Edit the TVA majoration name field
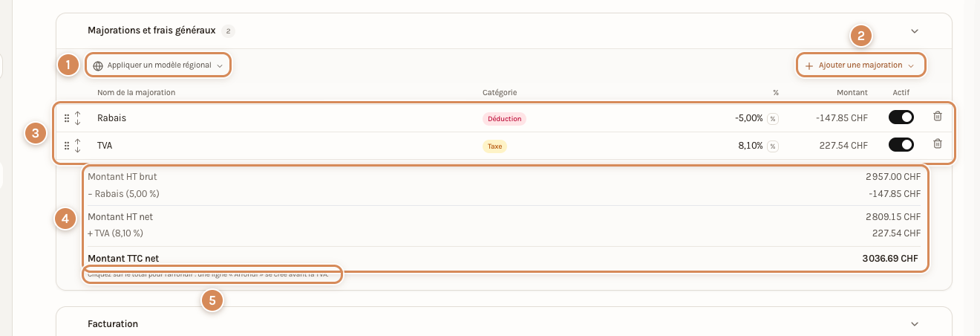The image size is (980, 336). point(282,146)
